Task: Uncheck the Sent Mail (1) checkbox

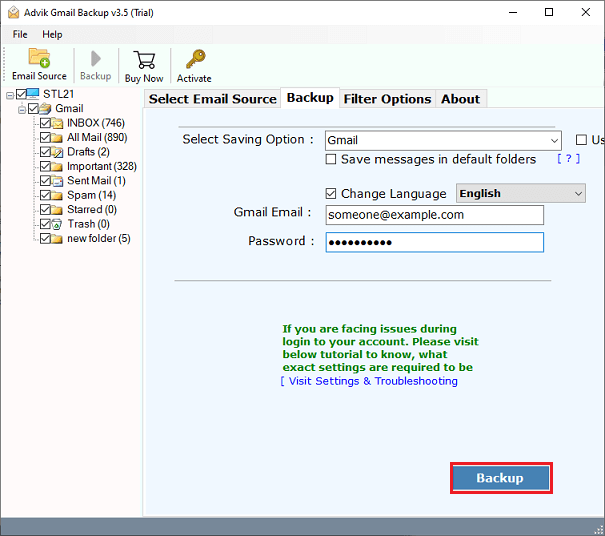Action: tap(46, 181)
